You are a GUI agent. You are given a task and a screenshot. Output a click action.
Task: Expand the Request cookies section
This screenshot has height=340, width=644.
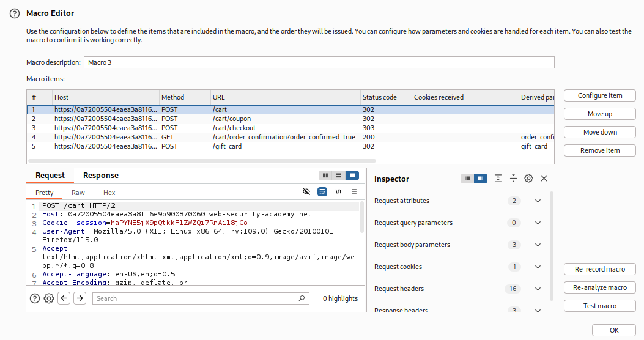[x=538, y=267]
